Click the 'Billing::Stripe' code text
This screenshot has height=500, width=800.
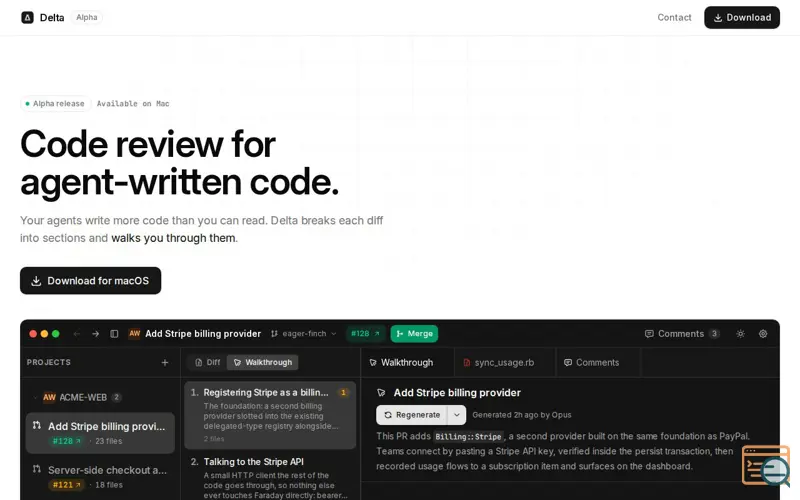(468, 436)
